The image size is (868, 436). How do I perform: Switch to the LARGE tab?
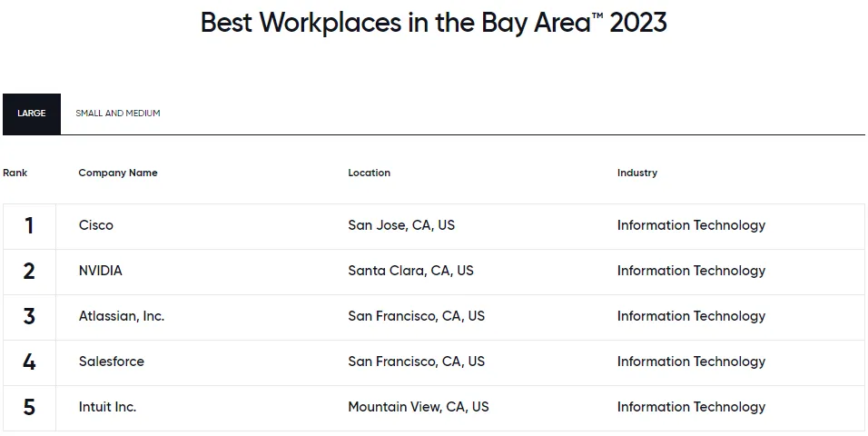coord(32,114)
